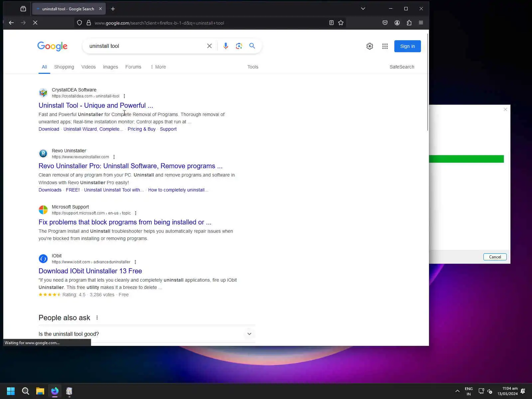532x399 pixels.
Task: Open the Microsoft Support result options menu
Action: 136,213
